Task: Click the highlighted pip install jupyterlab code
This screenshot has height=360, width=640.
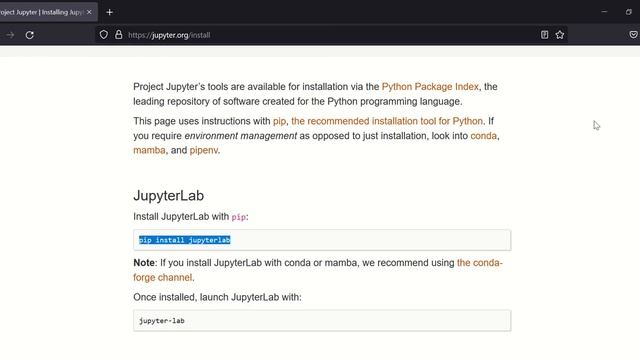Action: tap(184, 240)
